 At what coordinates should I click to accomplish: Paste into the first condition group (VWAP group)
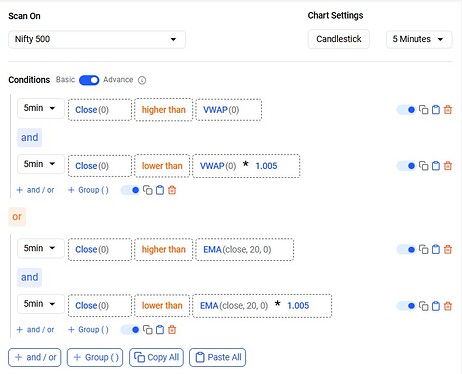click(160, 190)
